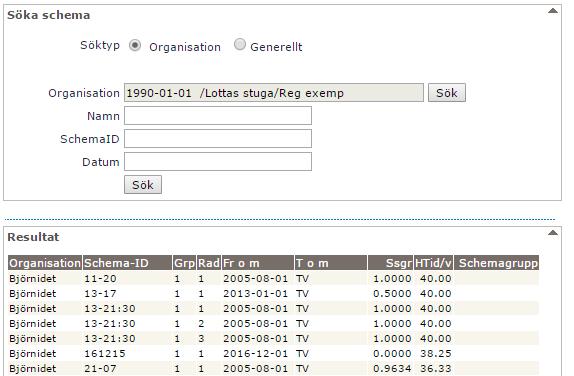Select schema ID 21-07
Viewport: 574px width, 376px height.
[100, 369]
